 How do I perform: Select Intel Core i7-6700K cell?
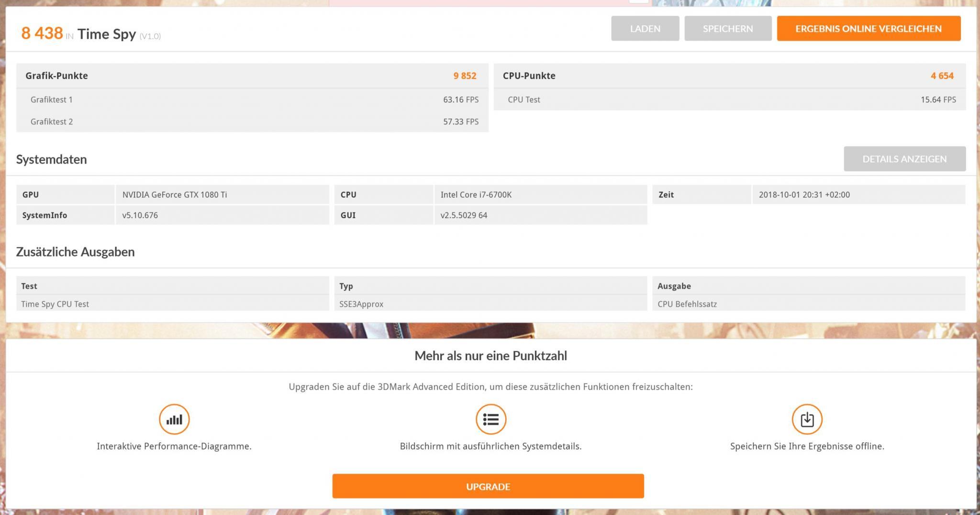pyautogui.click(x=541, y=195)
